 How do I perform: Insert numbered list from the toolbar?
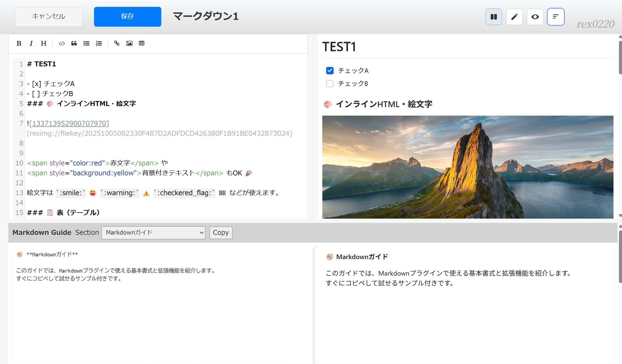click(x=99, y=43)
